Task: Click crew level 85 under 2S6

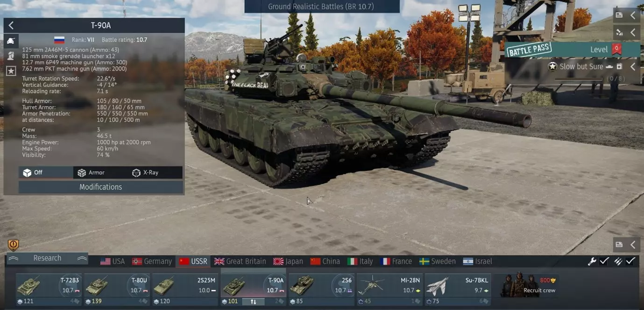Action: (297, 302)
